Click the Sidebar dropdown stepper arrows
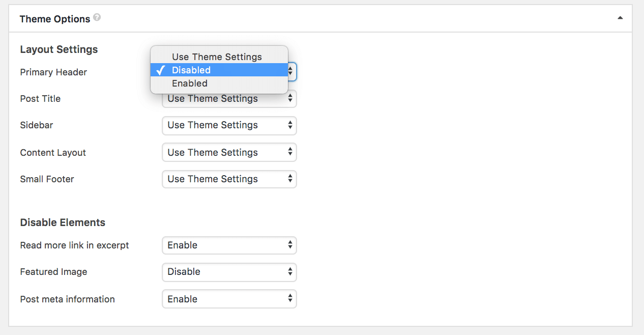Screen dimensions: 644x335 pos(290,125)
